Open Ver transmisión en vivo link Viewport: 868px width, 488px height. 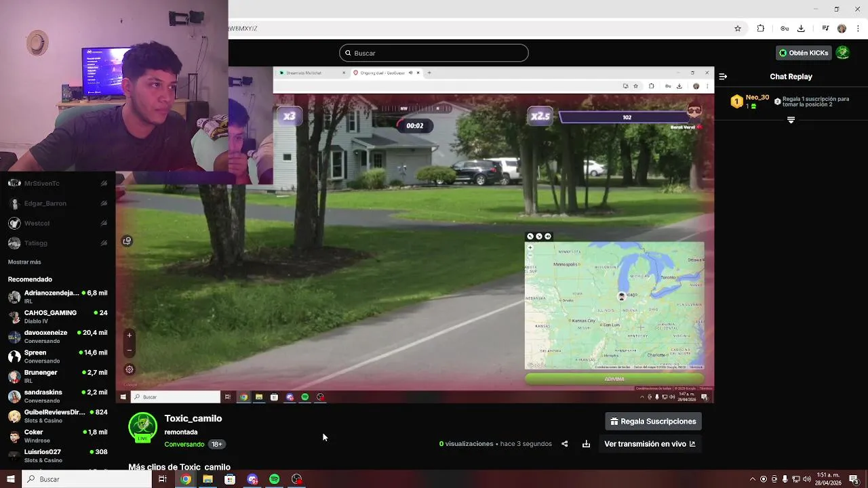pos(650,444)
